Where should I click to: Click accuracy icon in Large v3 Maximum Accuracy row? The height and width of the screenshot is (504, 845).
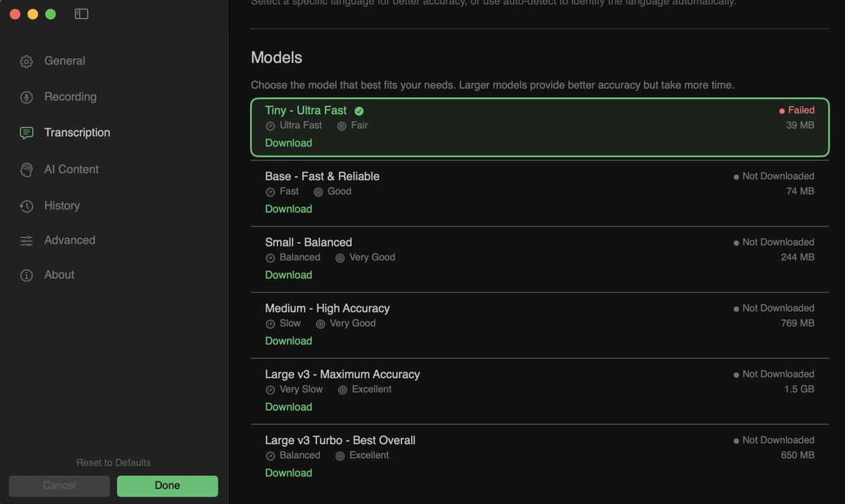tap(343, 390)
